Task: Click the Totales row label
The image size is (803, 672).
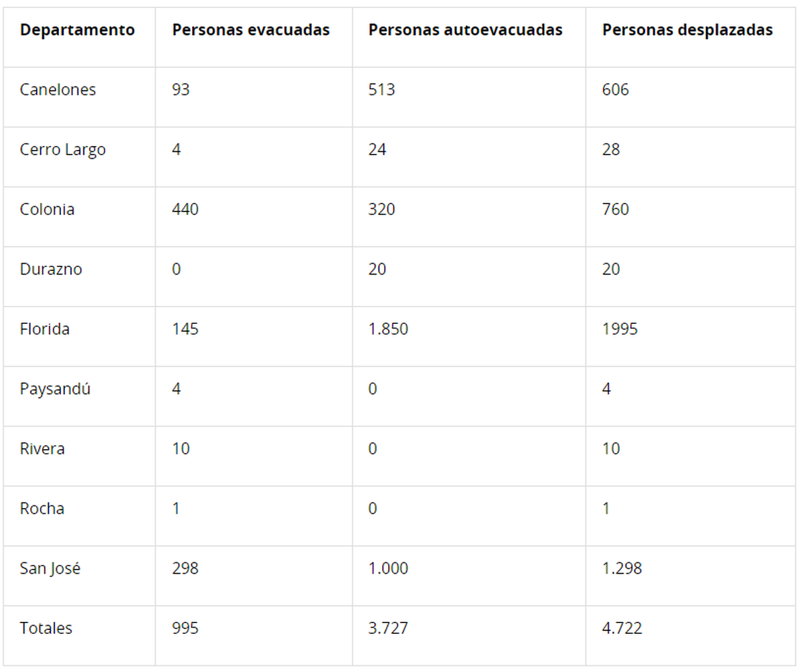Action: (x=46, y=628)
